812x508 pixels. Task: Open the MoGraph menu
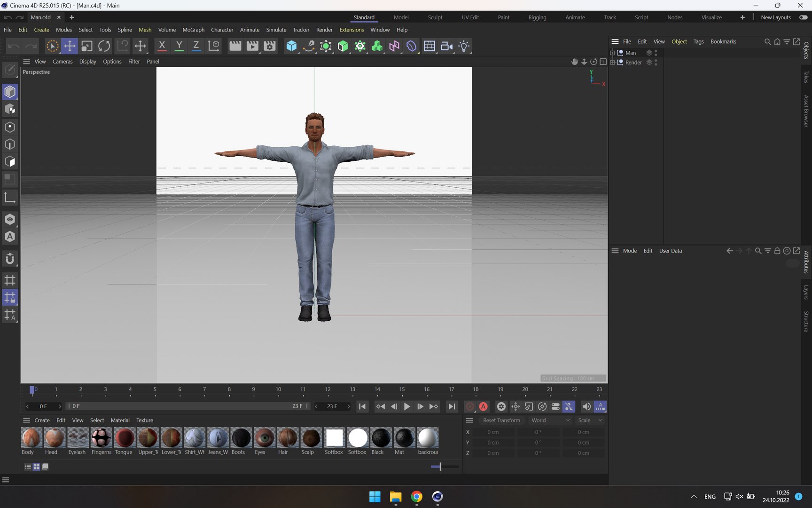193,30
